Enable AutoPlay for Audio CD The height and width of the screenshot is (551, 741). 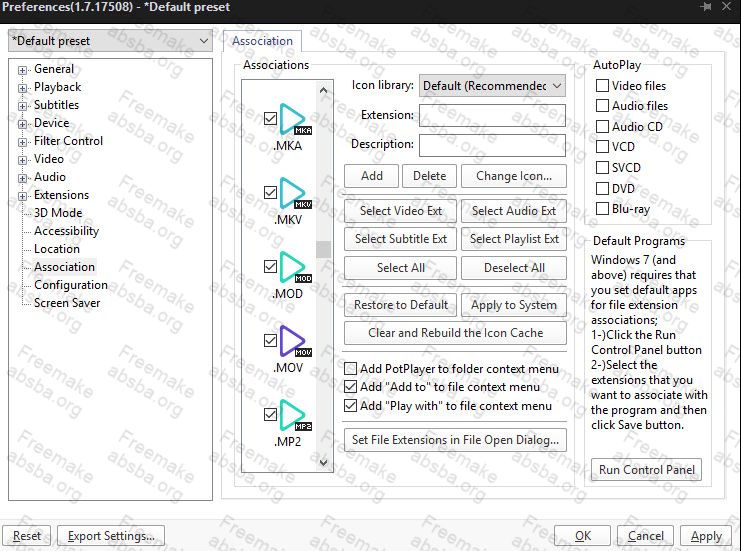602,127
